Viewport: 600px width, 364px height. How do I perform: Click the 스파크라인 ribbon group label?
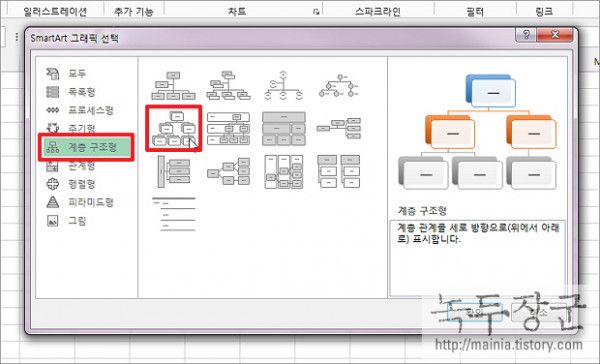pos(378,11)
